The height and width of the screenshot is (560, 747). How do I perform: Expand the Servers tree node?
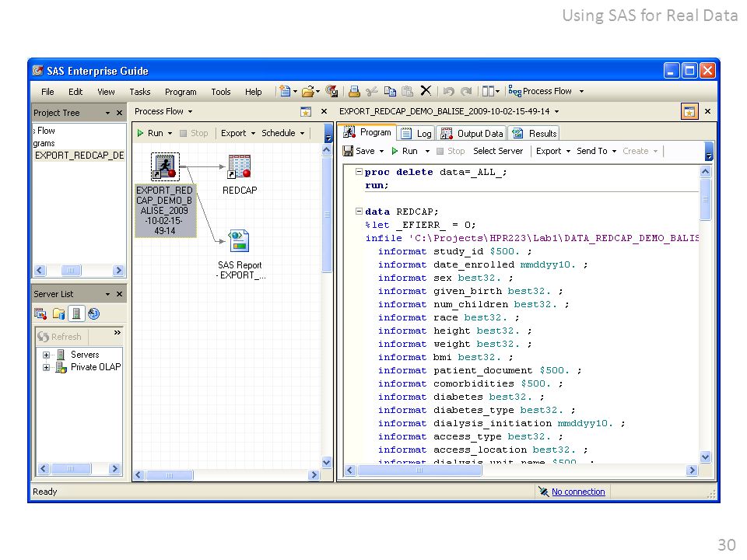tap(46, 355)
